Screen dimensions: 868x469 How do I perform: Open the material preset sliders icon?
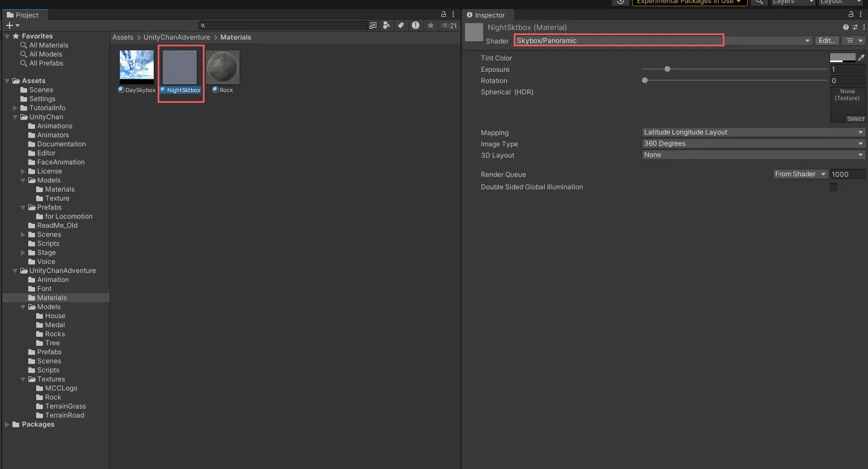tap(854, 27)
